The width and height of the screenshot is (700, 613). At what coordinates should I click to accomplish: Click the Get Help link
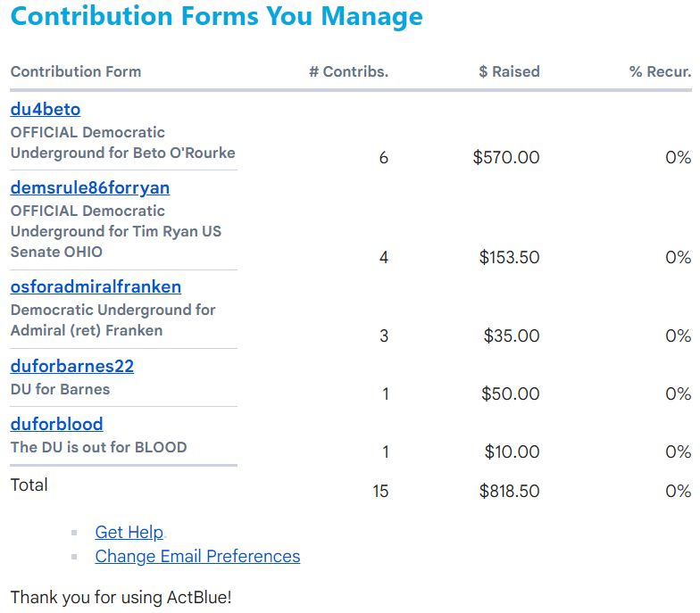point(129,533)
